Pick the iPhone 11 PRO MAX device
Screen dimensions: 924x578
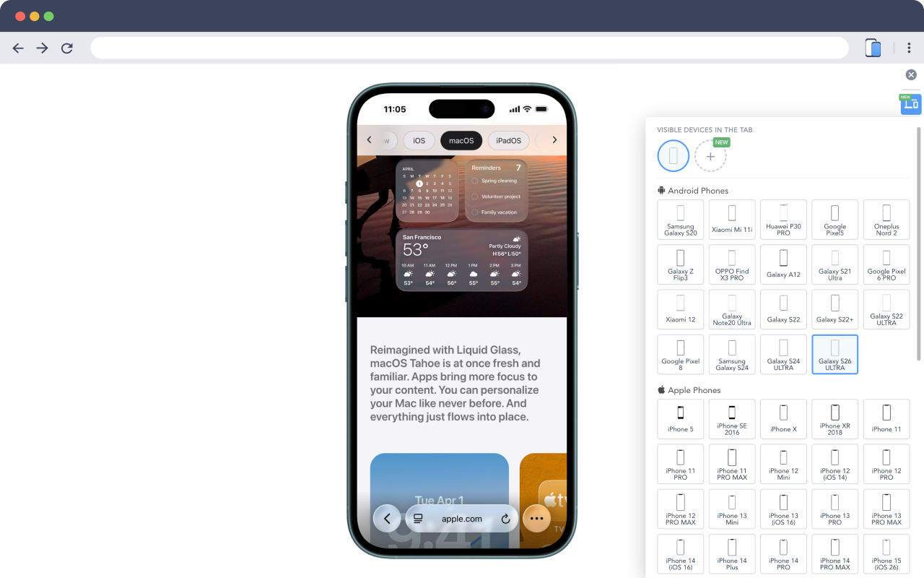point(732,465)
